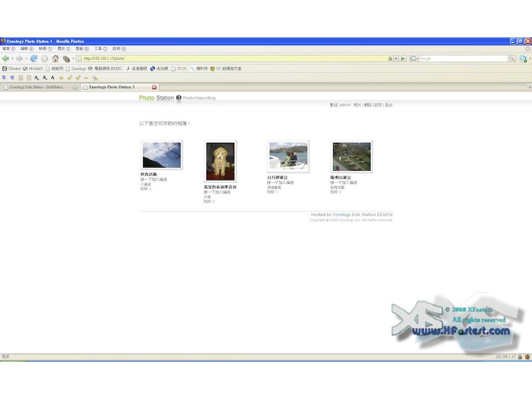
Task: Open the 檢視 (View) menu
Action: [x=45, y=49]
